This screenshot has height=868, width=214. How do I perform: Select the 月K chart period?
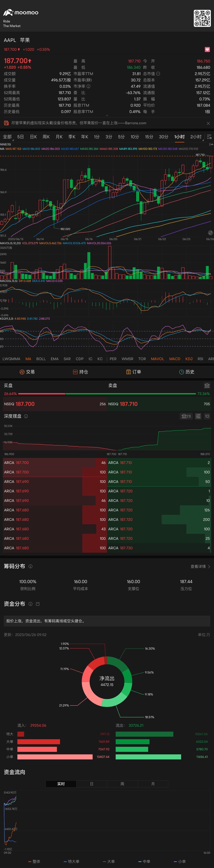pos(59,137)
